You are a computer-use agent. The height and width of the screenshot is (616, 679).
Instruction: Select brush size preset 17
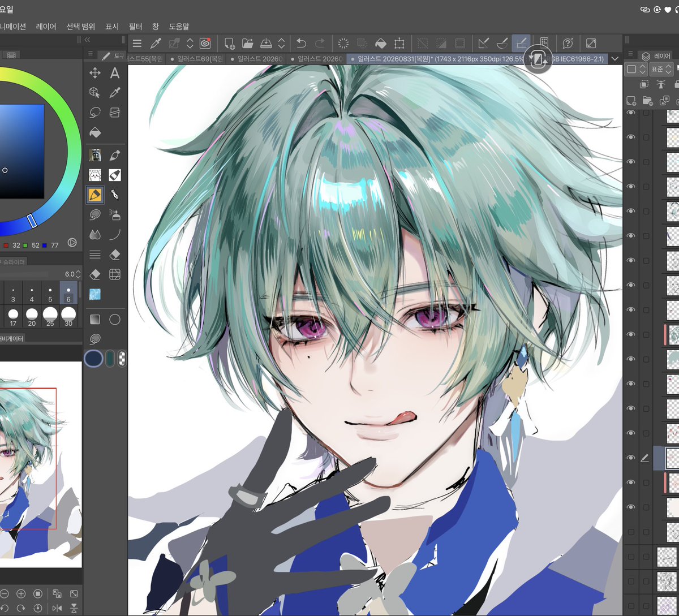tap(13, 317)
